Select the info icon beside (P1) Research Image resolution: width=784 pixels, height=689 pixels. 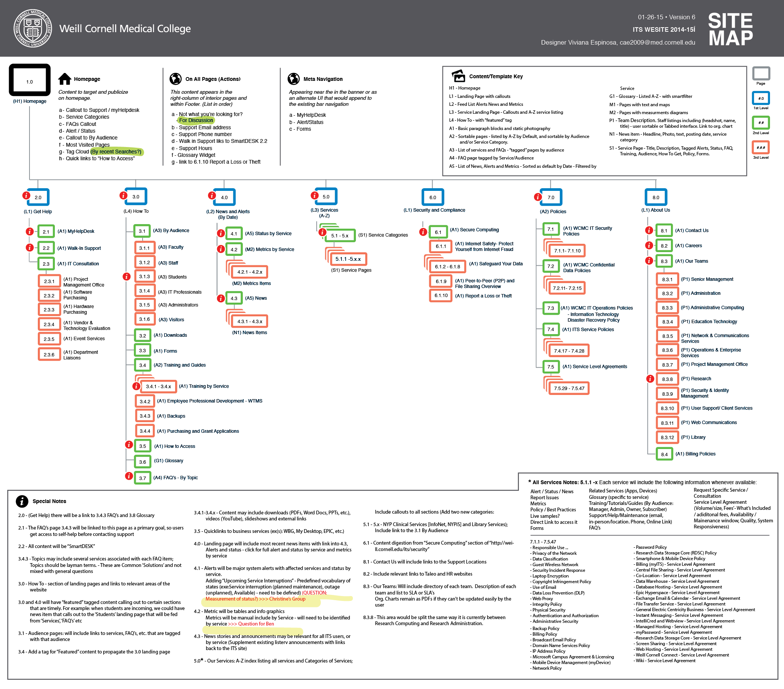click(x=650, y=379)
